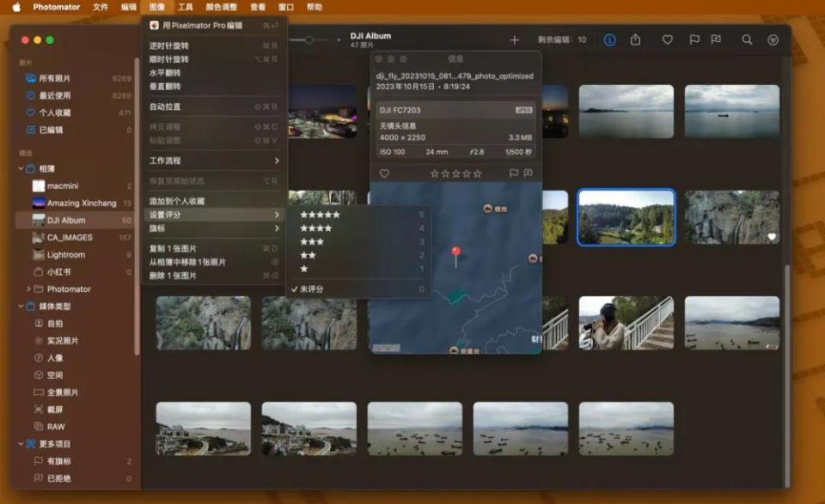Collapse the 媒体类型 section chevron
The height and width of the screenshot is (504, 825).
click(x=21, y=307)
